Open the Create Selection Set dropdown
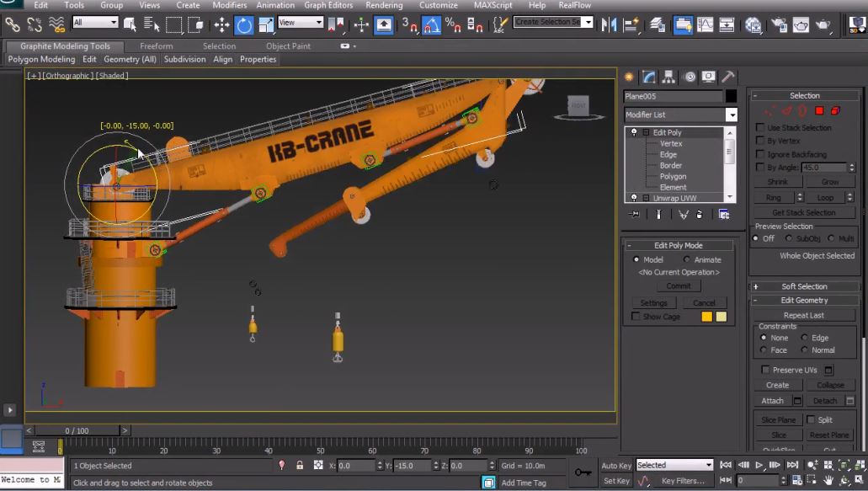Image resolution: width=868 pixels, height=491 pixels. click(x=588, y=22)
